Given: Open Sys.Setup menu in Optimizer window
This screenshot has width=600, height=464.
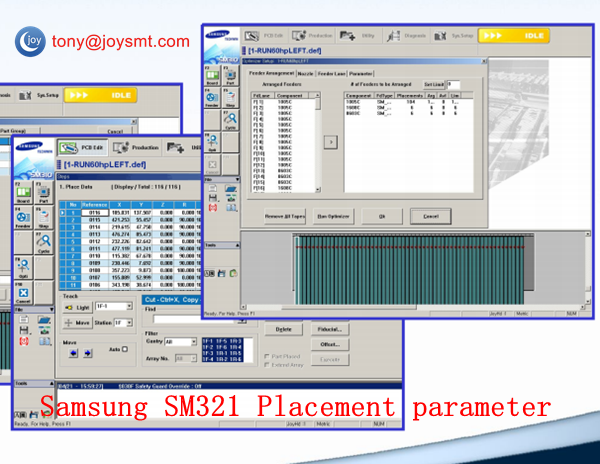Looking at the screenshot, I should [x=453, y=36].
